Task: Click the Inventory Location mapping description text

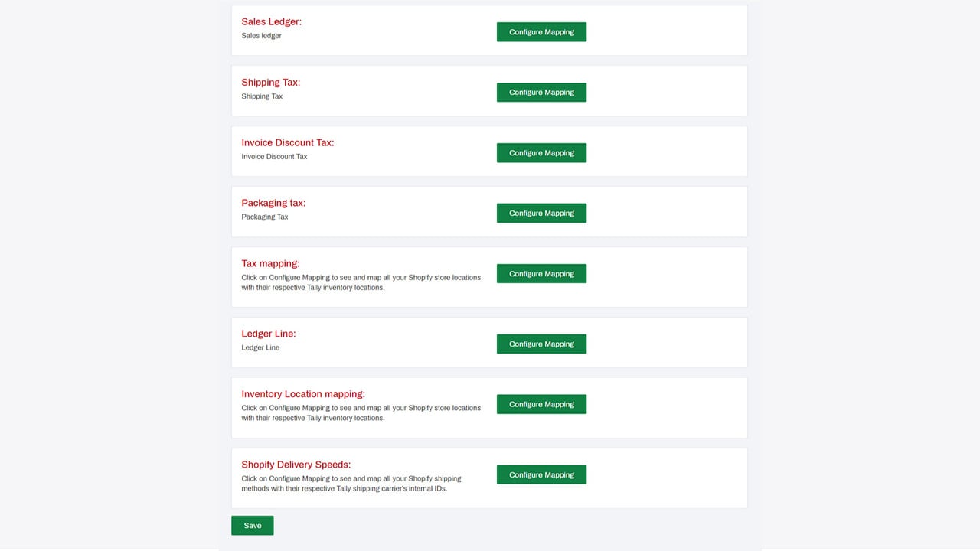Action: click(361, 413)
